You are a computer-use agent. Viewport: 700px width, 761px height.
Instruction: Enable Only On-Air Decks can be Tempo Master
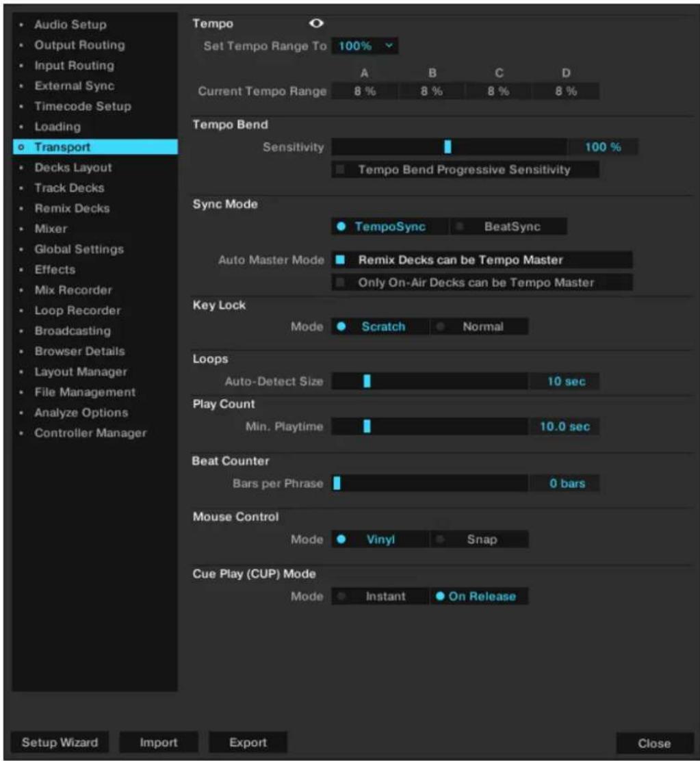[x=482, y=283]
